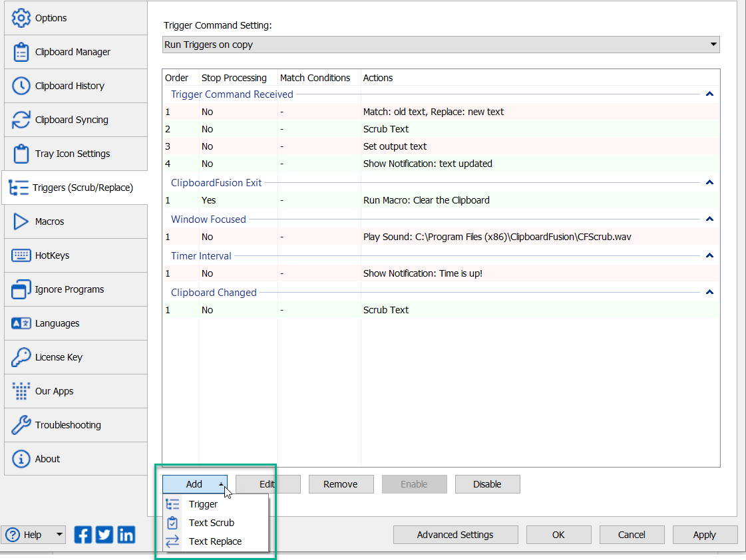Choose Text Replace from the Add menu
746x560 pixels.
(216, 541)
